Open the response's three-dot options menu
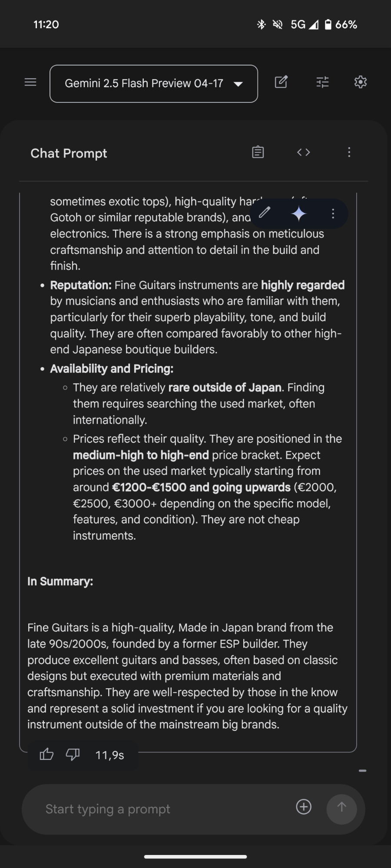This screenshot has width=391, height=868. point(333,214)
